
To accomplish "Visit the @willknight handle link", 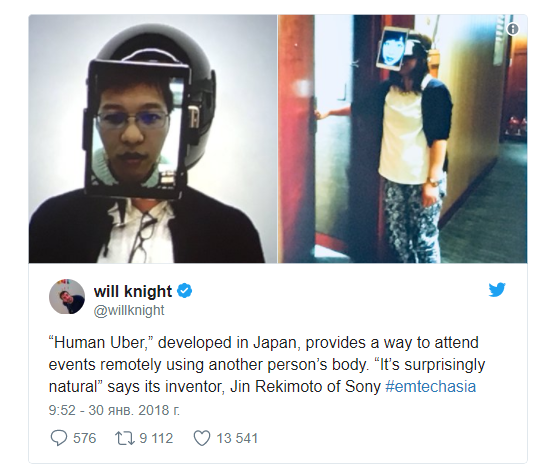I will coord(129,311).
